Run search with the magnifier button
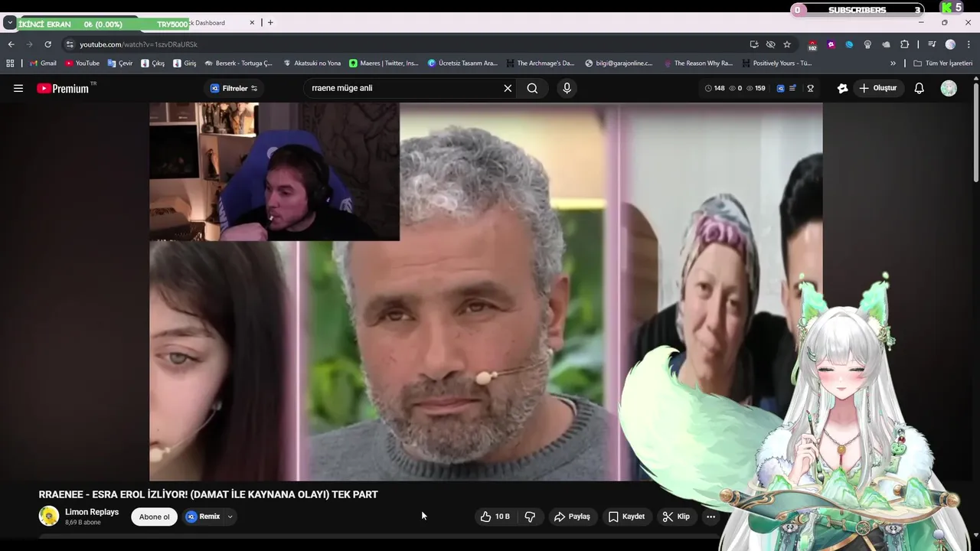The height and width of the screenshot is (551, 980). (x=532, y=88)
